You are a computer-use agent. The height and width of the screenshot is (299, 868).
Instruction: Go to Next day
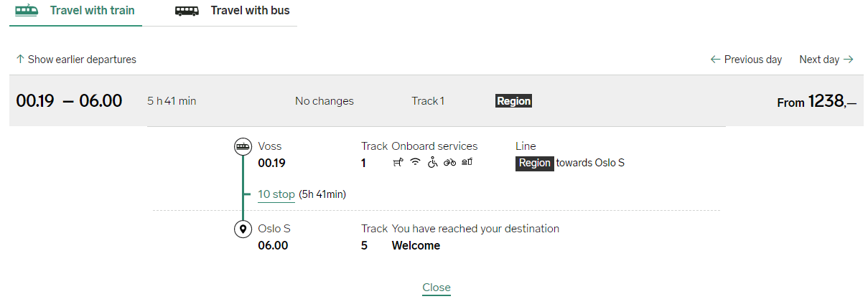826,60
